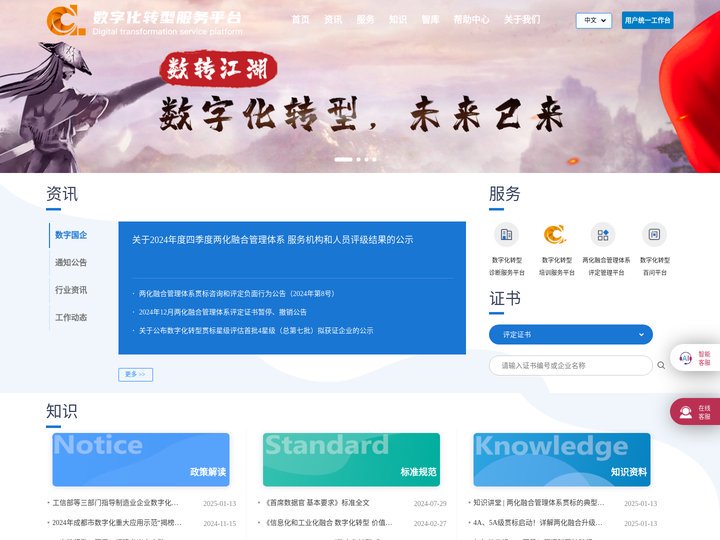Open 帮助中心 in the top navigation
Screen dimensions: 720x540
click(x=471, y=19)
